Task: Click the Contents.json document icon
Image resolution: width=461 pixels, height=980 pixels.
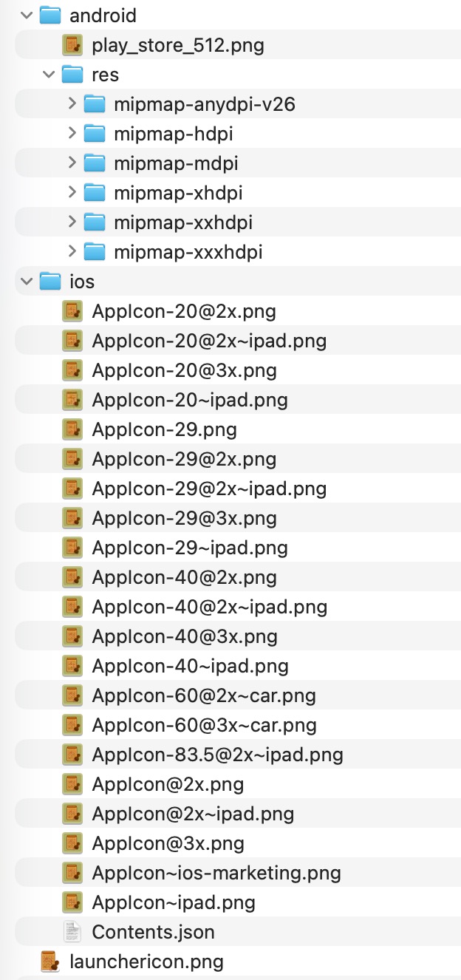Action: (72, 932)
